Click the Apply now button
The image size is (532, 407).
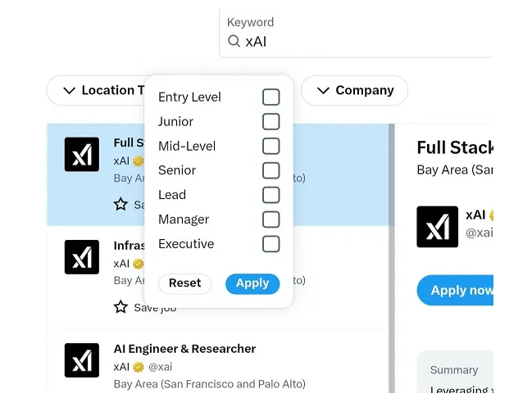[459, 291]
